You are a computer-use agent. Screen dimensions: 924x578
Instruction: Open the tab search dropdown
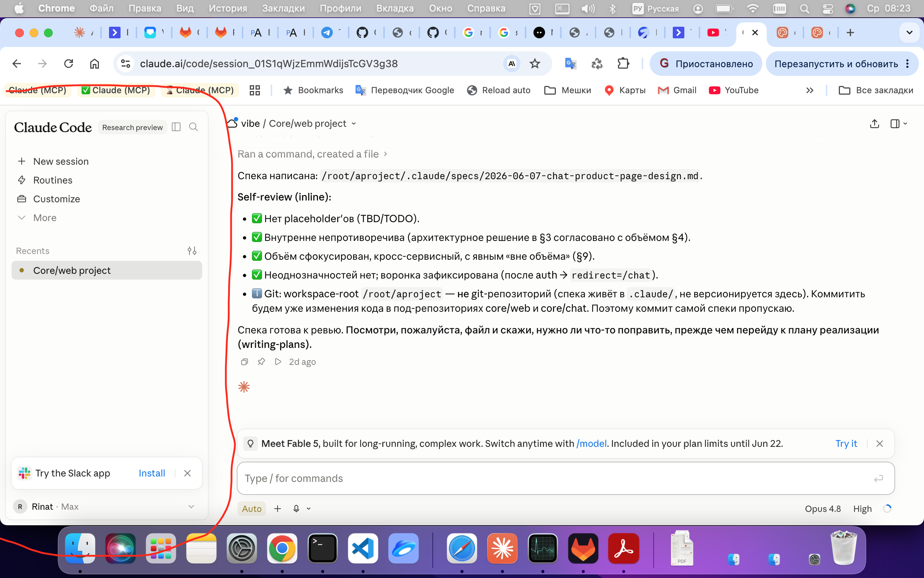coord(910,33)
